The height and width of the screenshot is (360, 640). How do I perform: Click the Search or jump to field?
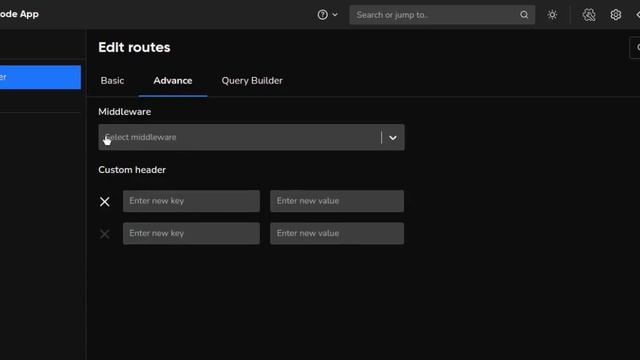[442, 15]
